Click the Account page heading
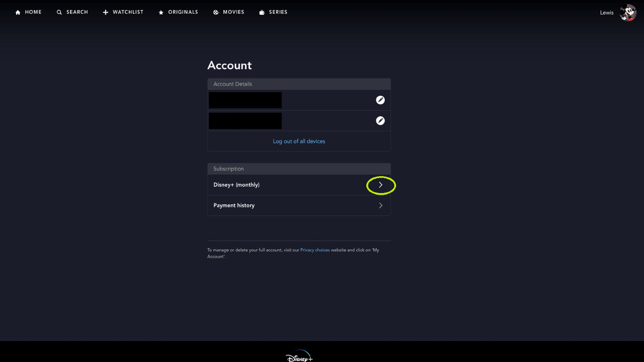Viewport: 644px width, 362px height. 229,65
